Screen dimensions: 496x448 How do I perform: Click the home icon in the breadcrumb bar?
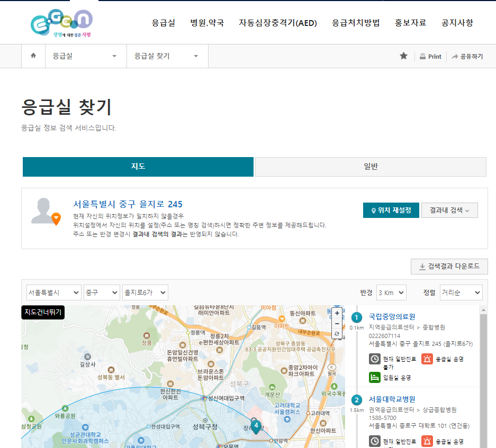pos(33,56)
